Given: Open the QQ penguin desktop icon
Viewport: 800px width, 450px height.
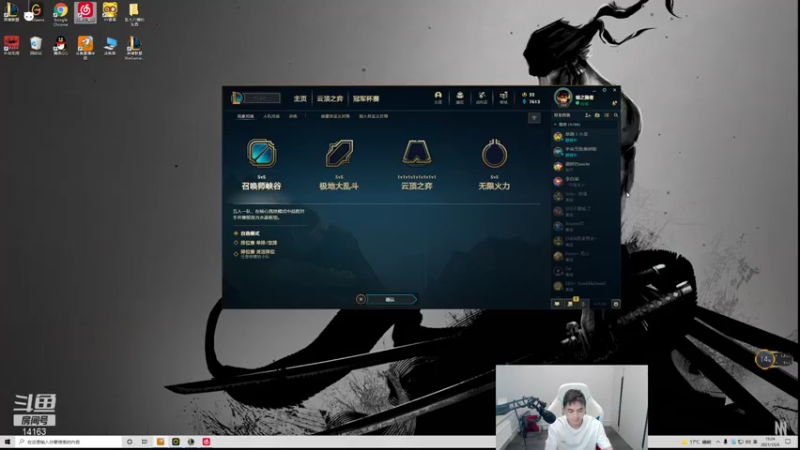Looking at the screenshot, I should coord(60,45).
